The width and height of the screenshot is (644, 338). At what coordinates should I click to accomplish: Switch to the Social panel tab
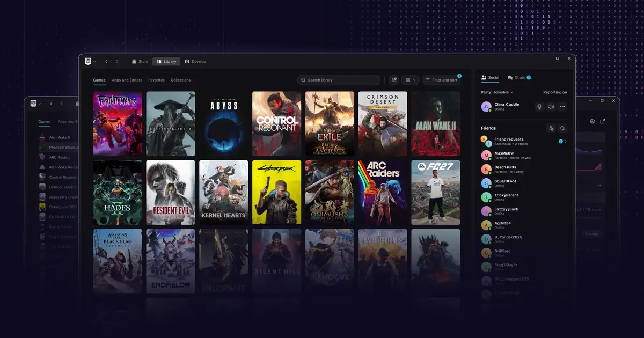point(490,77)
